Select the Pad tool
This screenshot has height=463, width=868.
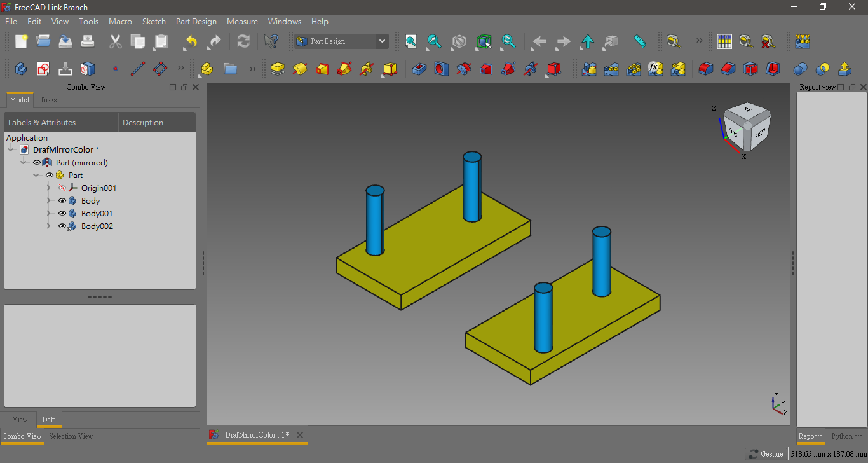(277, 69)
